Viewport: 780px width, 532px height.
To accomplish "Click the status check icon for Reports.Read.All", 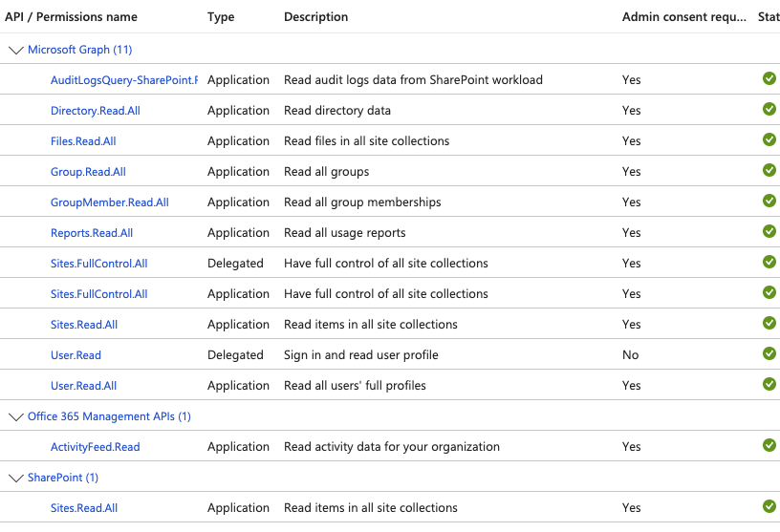I will point(769,231).
